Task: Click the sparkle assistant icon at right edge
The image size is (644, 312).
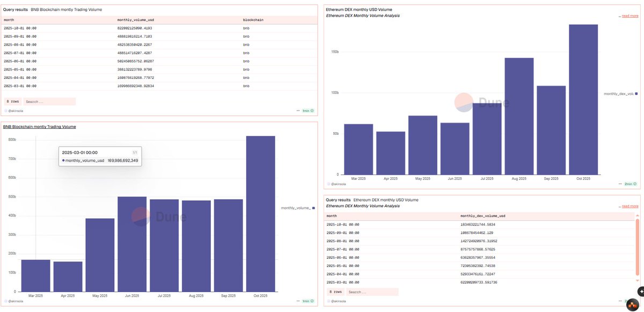Action: (641, 291)
